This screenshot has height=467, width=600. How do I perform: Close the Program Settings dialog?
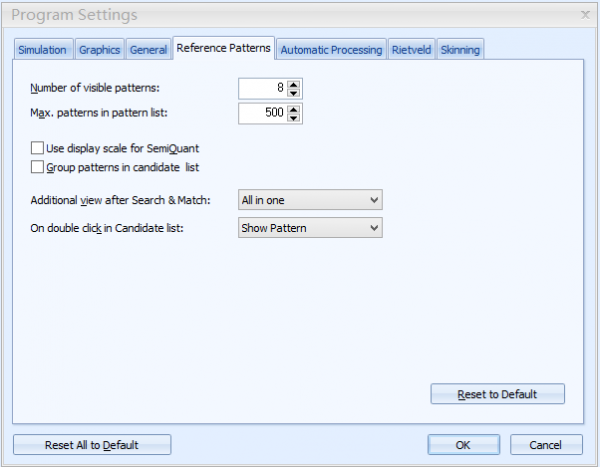tap(585, 15)
